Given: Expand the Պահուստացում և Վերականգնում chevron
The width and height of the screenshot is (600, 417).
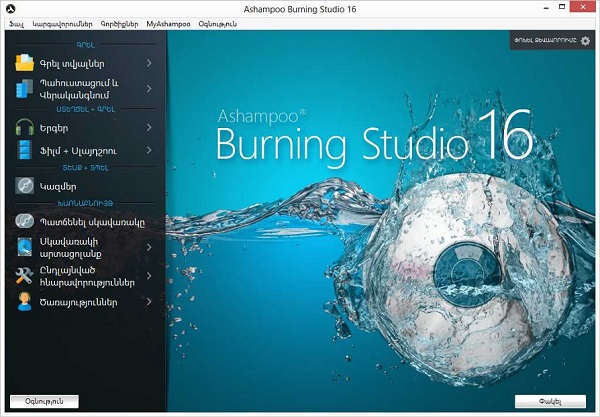Looking at the screenshot, I should pos(149,89).
